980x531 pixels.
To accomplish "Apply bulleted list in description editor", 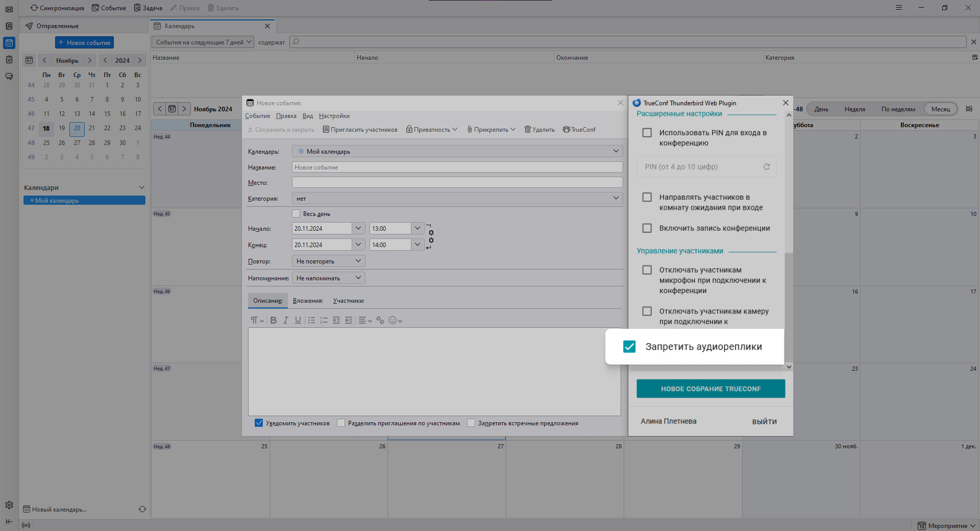I will pyautogui.click(x=311, y=320).
